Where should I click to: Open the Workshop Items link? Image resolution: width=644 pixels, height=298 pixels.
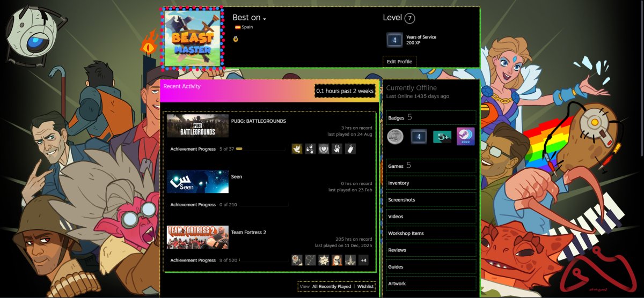click(x=431, y=233)
